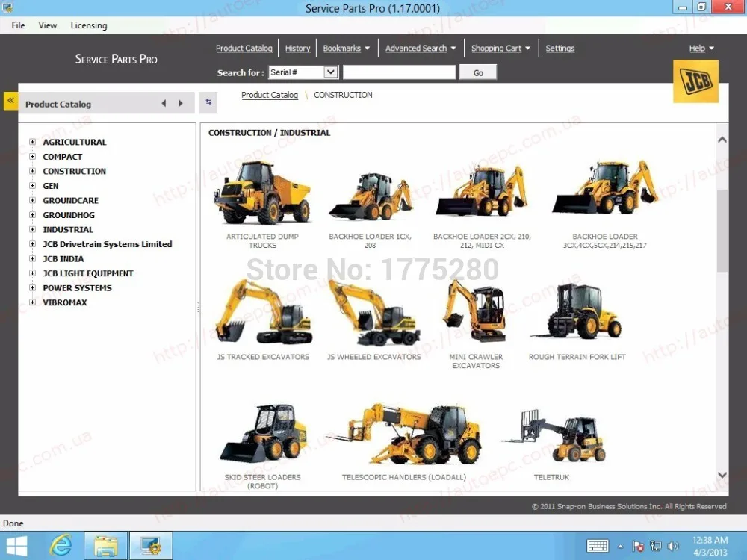
Task: Click the Product Catalog breadcrumb link
Action: click(270, 95)
